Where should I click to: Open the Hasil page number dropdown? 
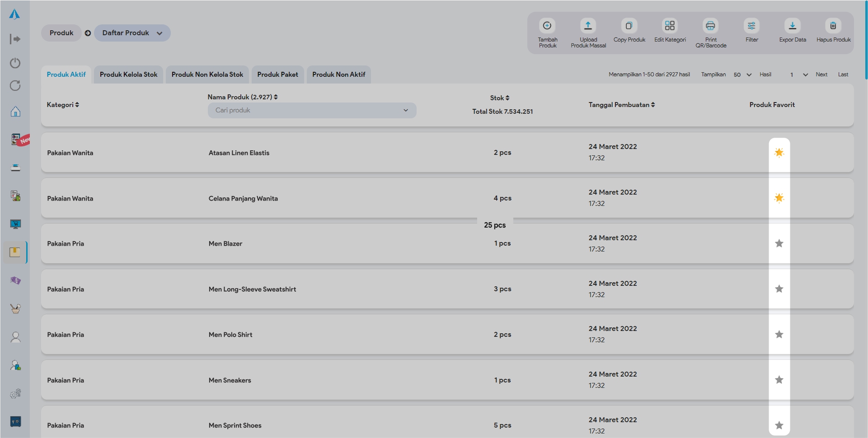(798, 75)
